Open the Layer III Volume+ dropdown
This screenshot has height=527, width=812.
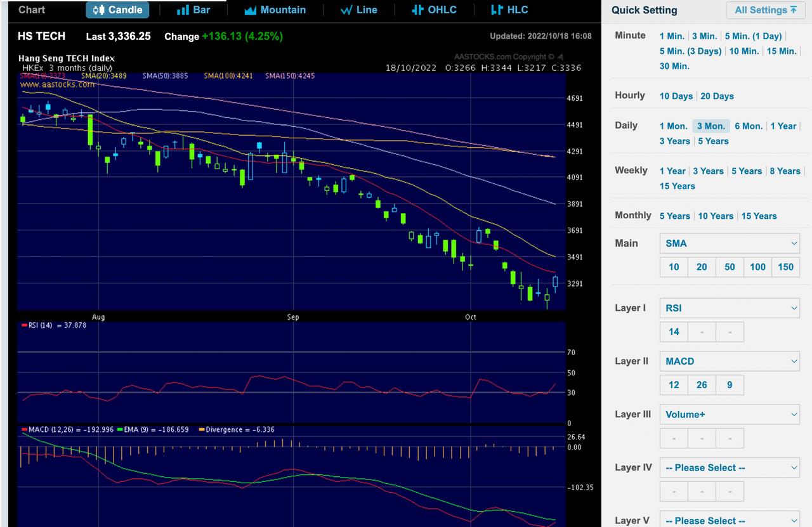coord(730,414)
